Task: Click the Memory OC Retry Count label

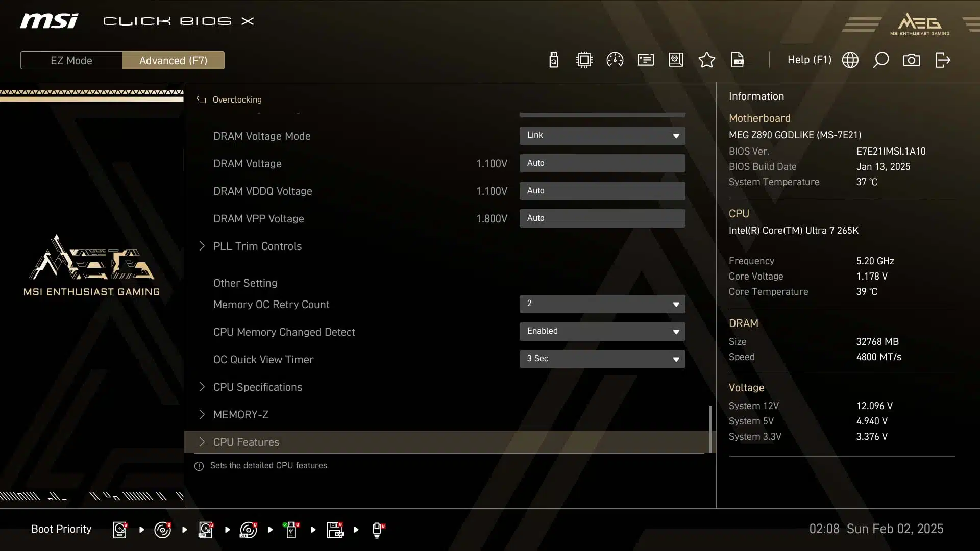Action: click(271, 305)
